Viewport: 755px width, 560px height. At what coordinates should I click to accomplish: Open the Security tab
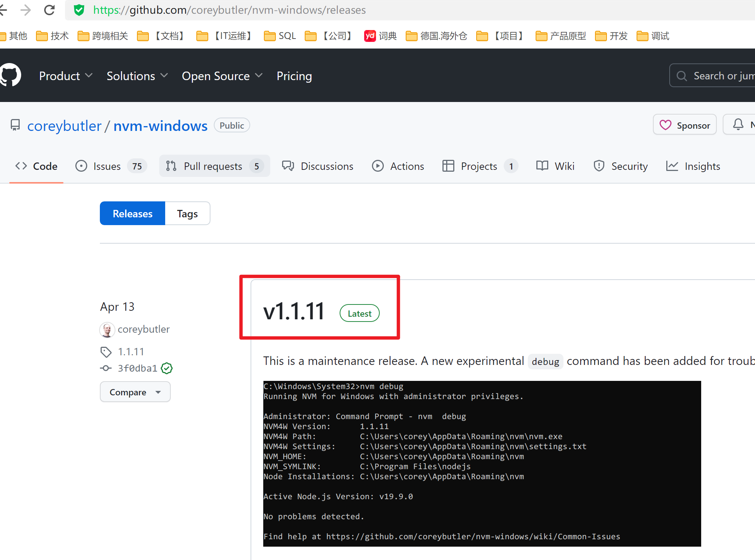(621, 166)
